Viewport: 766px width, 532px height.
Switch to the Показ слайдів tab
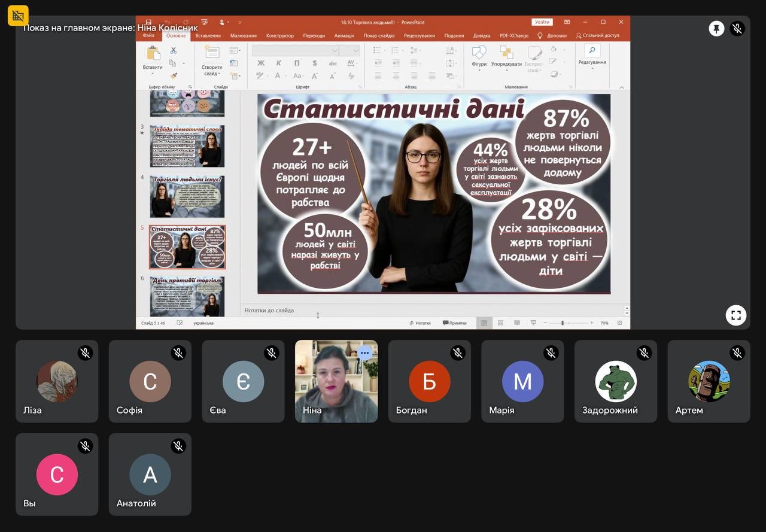[x=379, y=36]
